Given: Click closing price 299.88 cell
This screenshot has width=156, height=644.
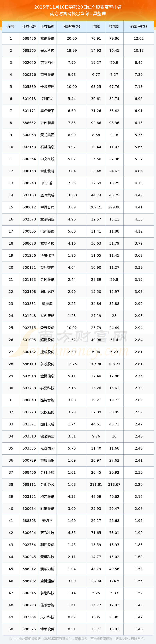Looking at the screenshot, I should pyautogui.click(x=114, y=207).
